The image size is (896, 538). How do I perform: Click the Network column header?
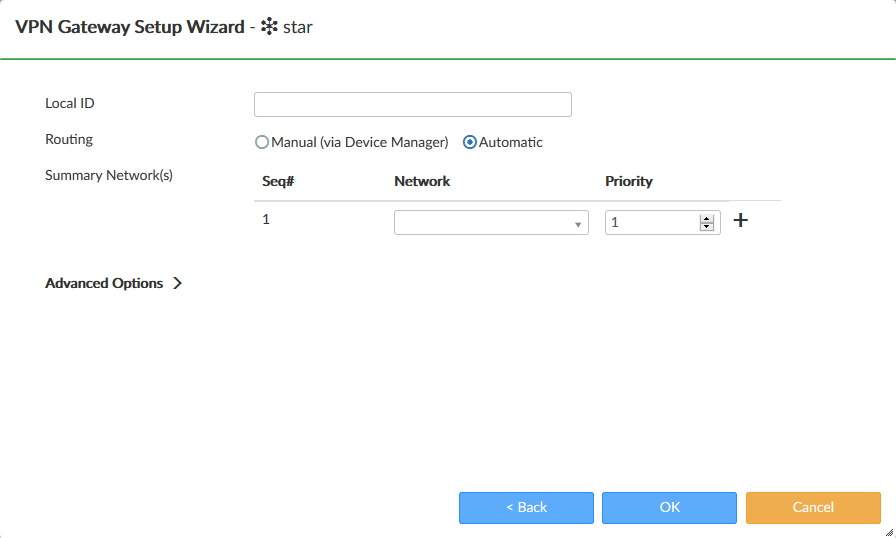pyautogui.click(x=422, y=181)
